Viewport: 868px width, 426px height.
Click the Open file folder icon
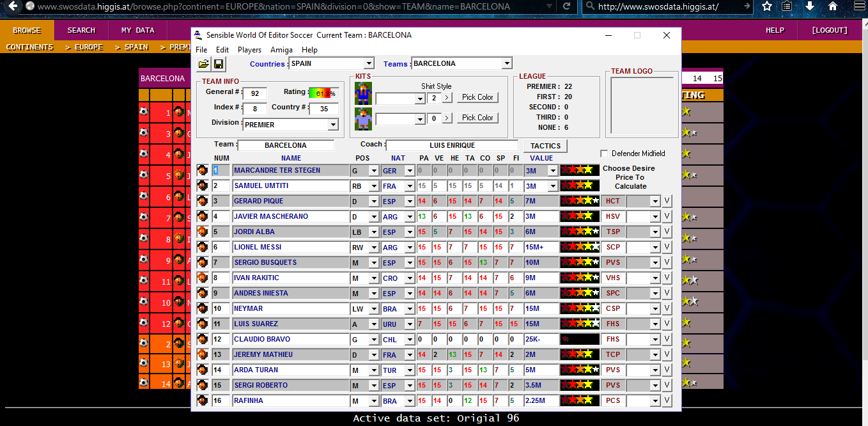click(203, 64)
